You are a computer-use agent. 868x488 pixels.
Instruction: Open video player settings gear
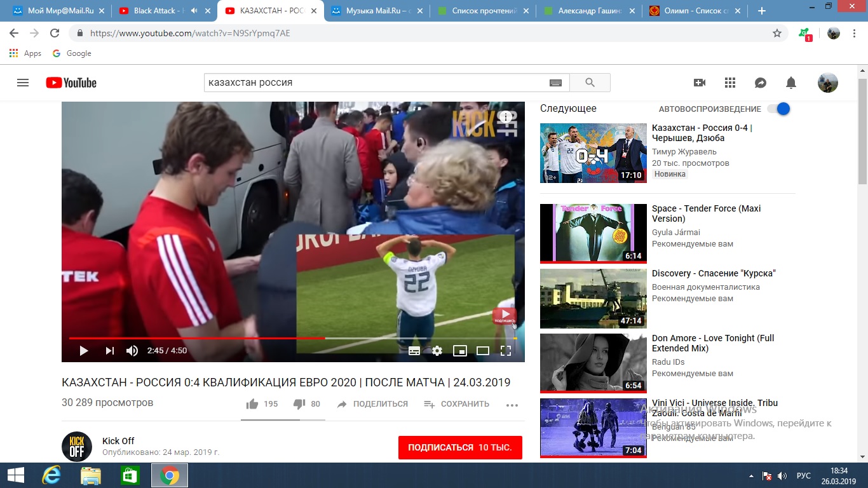click(x=437, y=351)
